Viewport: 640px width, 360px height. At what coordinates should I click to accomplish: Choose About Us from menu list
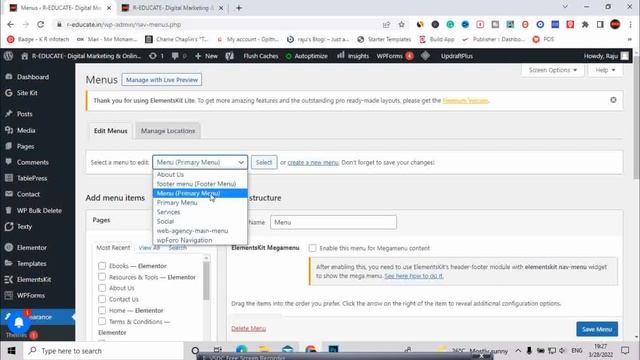coord(200,174)
